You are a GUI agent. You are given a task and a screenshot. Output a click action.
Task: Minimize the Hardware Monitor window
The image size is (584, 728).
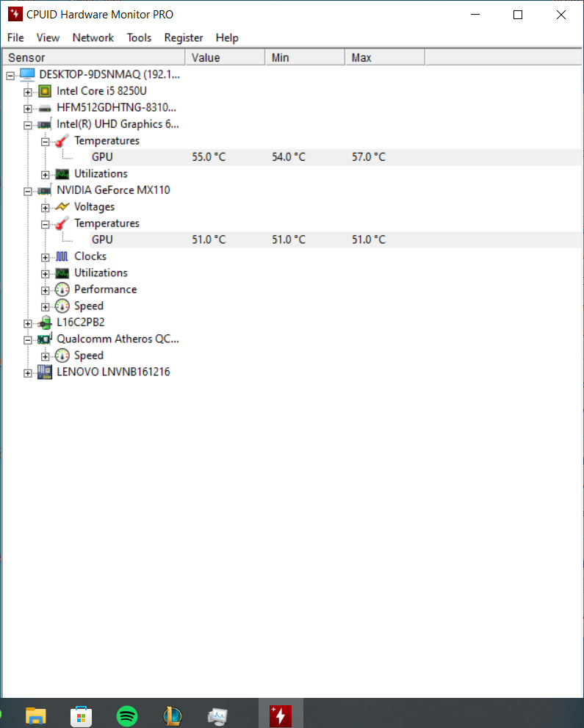pyautogui.click(x=475, y=15)
